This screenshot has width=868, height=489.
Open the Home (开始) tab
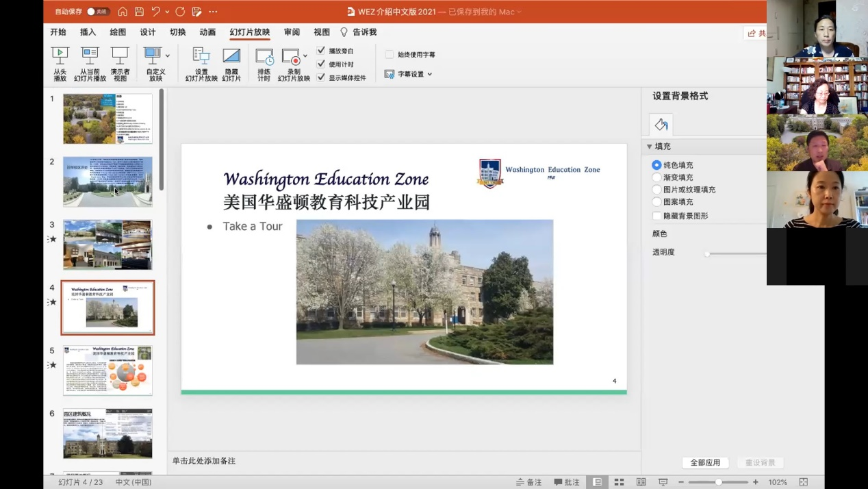tap(58, 32)
